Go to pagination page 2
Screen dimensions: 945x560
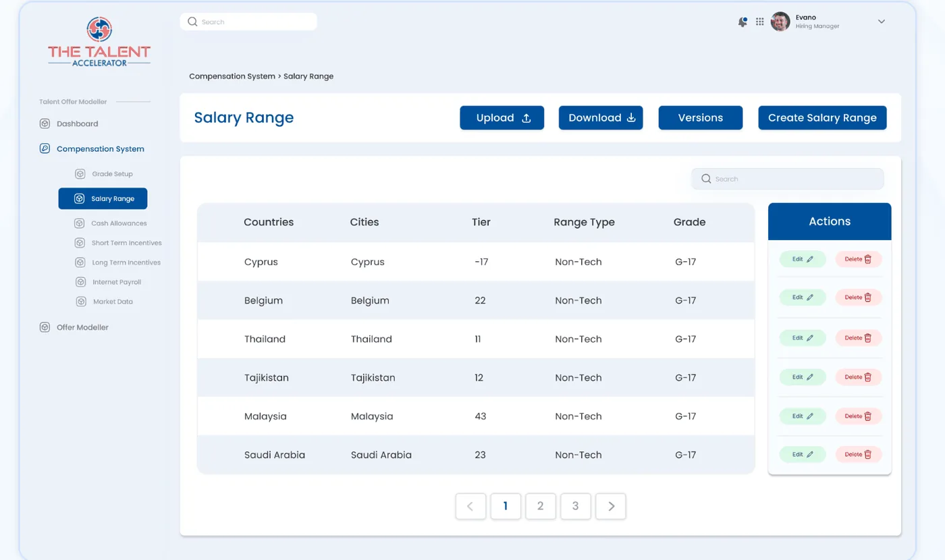point(540,506)
